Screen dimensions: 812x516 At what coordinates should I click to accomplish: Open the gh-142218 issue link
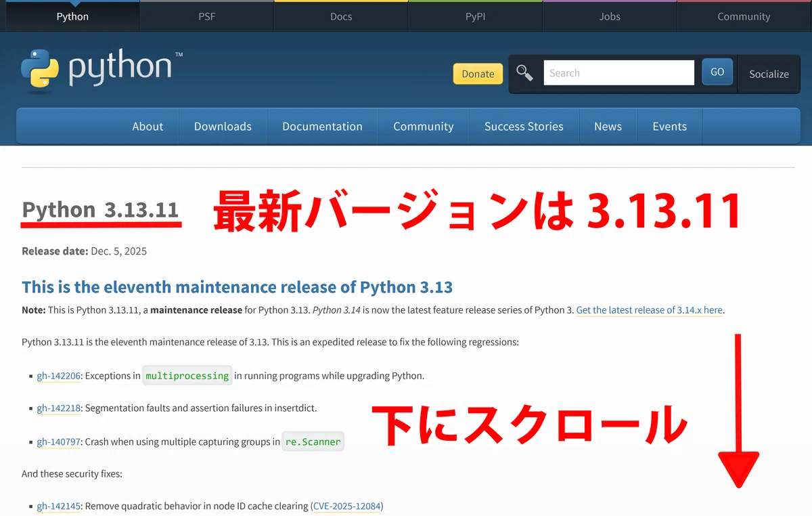[59, 408]
